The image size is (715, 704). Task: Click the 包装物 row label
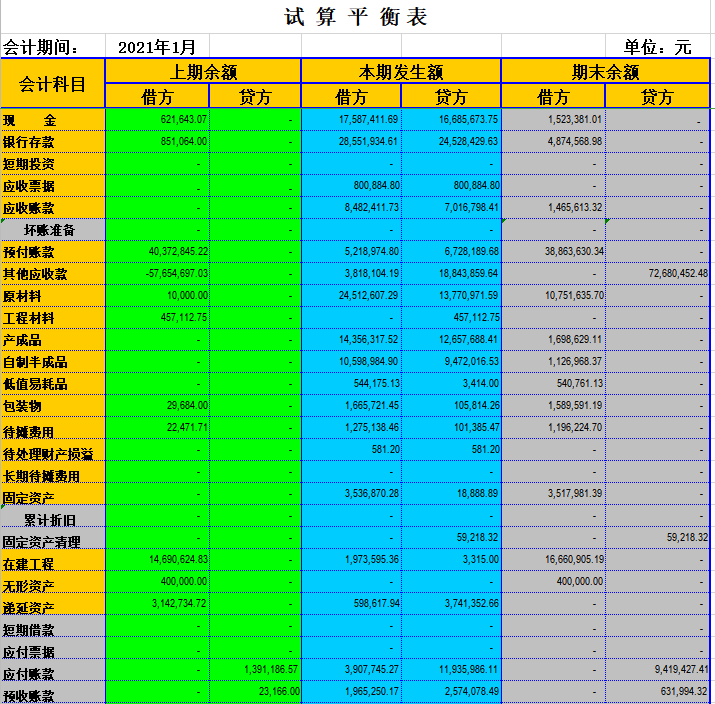pyautogui.click(x=53, y=406)
